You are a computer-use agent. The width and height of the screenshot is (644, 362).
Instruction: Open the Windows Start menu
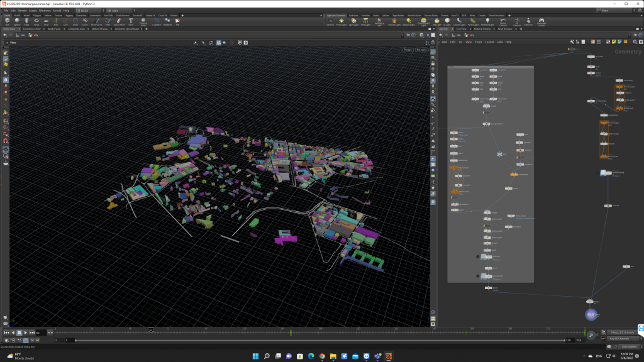(255, 356)
